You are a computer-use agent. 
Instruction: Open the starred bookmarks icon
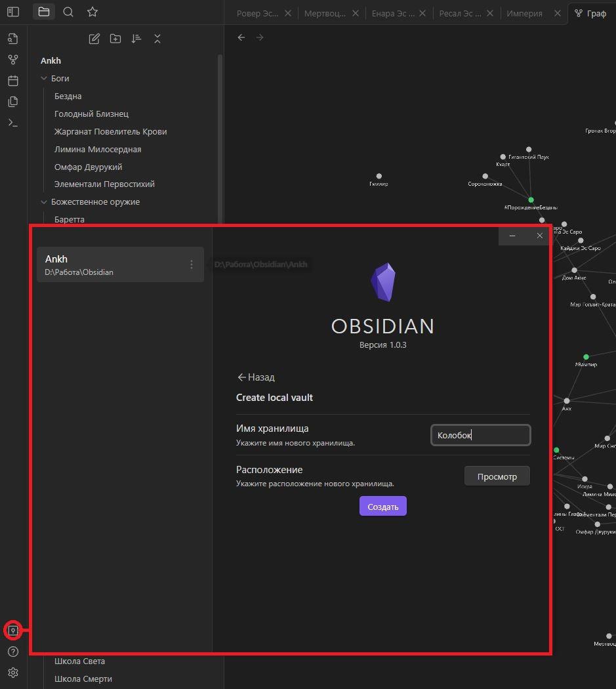point(92,12)
